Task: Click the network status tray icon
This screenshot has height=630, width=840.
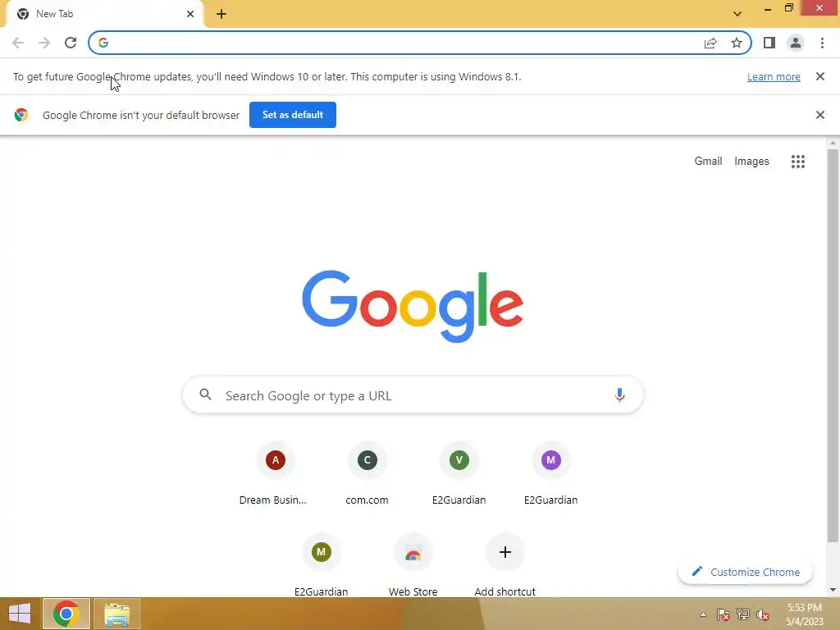Action: point(743,614)
